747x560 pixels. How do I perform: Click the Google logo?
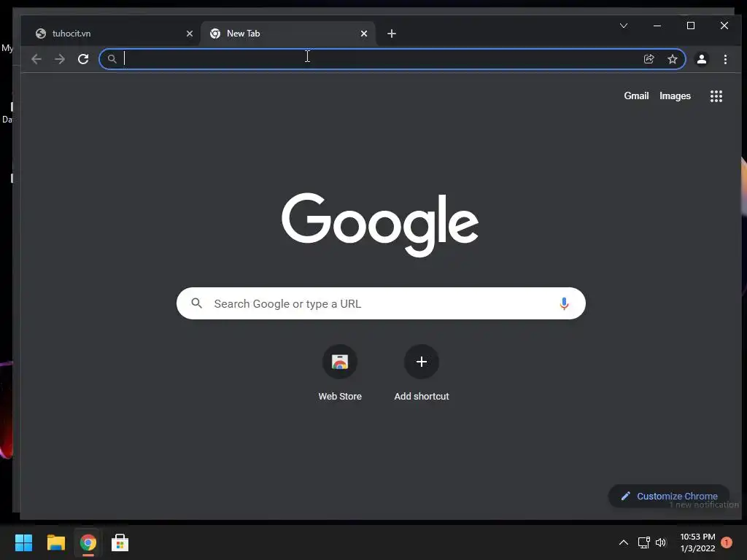(x=379, y=225)
